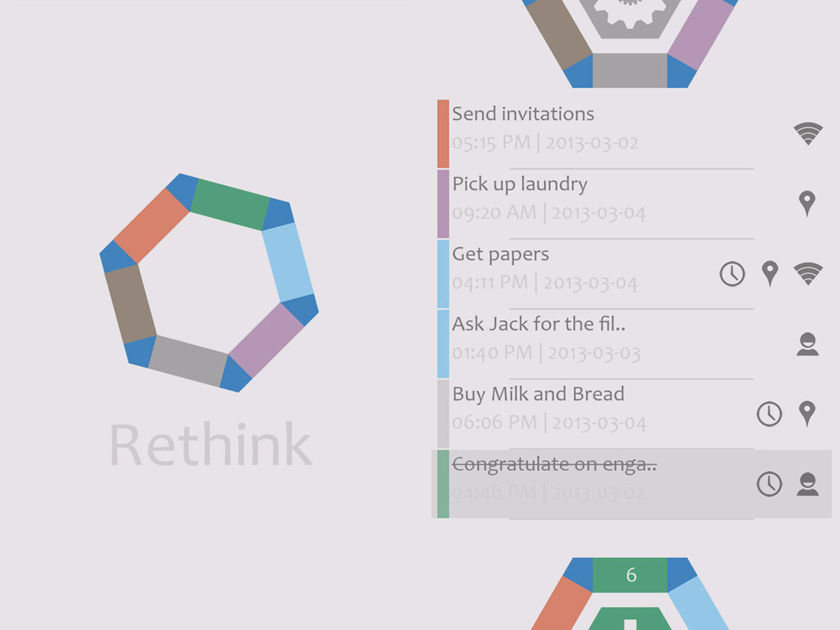Click the green segment labeled 6

630,575
